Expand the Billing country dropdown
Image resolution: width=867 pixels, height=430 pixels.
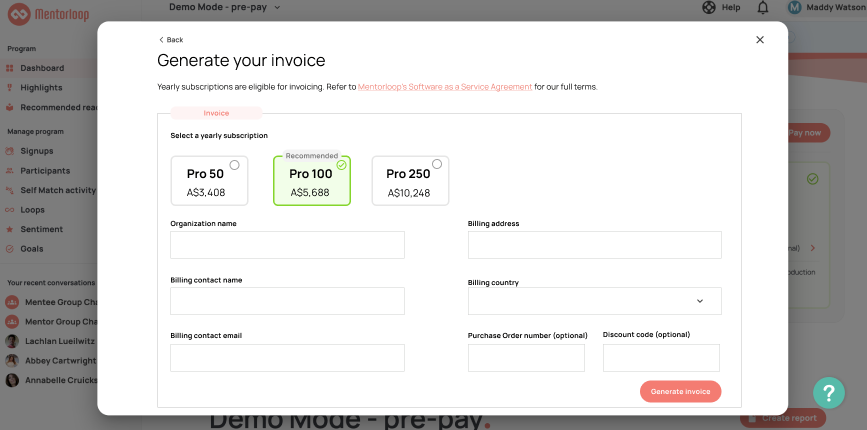point(594,301)
